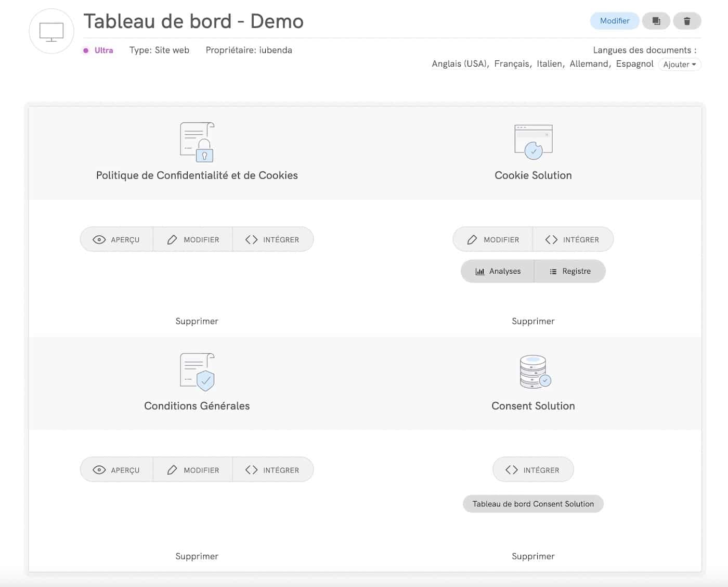
Task: Click Modifier under Cookie Solution
Action: [493, 239]
